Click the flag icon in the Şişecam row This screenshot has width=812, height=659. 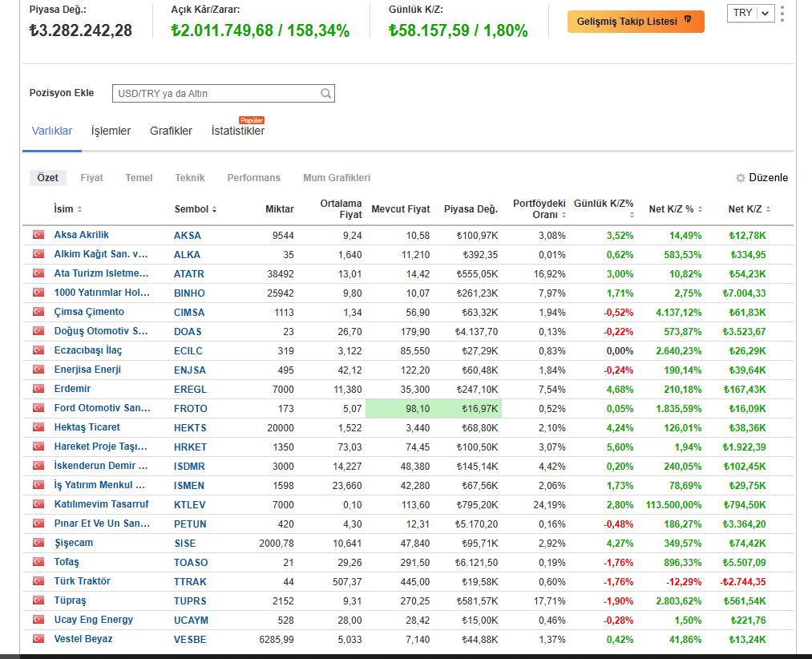38,543
